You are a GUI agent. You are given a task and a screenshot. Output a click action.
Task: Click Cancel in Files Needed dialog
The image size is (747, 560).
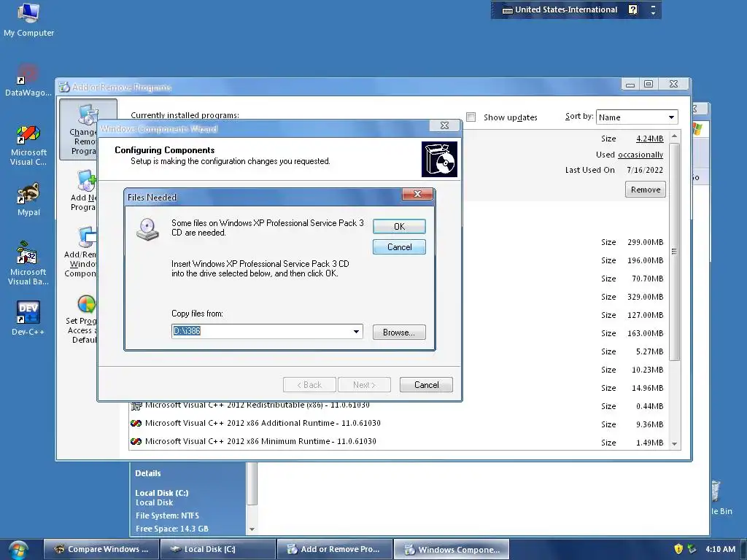click(399, 247)
